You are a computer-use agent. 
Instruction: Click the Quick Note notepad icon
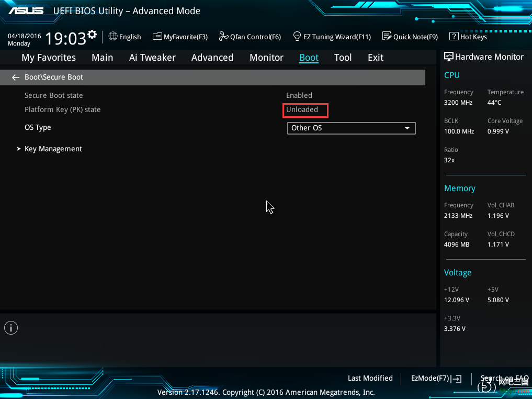pos(387,36)
